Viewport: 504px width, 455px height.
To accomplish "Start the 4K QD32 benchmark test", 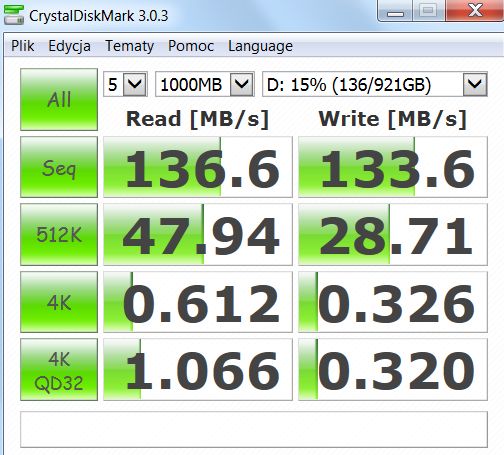I will (59, 370).
